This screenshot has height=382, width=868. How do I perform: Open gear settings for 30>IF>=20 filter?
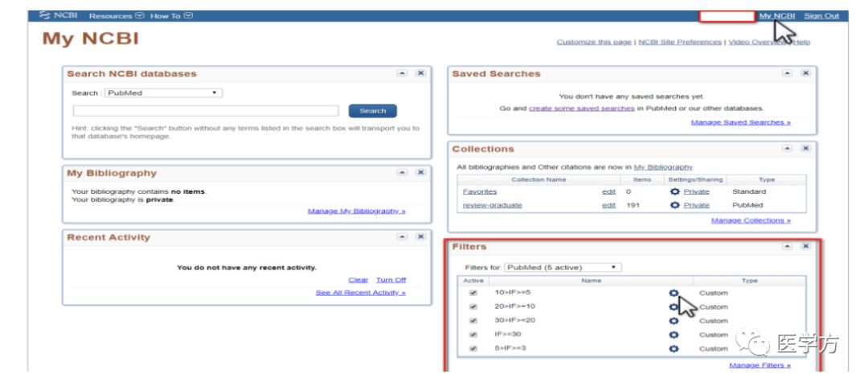tap(674, 321)
